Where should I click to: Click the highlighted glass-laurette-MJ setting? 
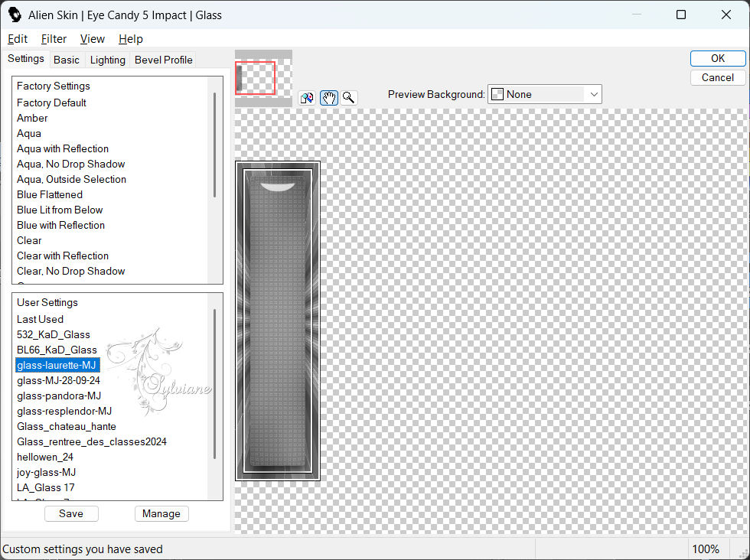click(57, 366)
